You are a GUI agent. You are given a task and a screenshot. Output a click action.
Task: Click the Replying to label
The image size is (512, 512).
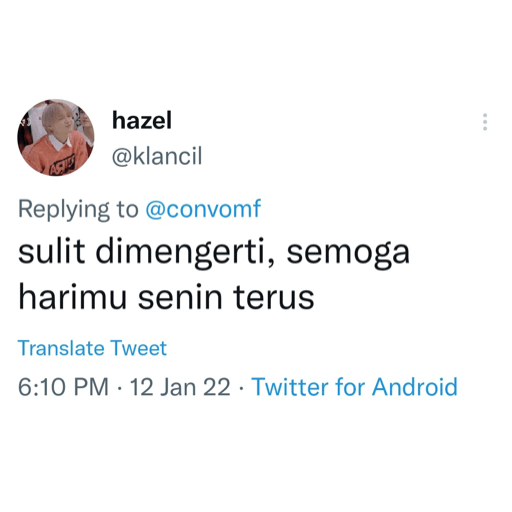pyautogui.click(x=78, y=209)
